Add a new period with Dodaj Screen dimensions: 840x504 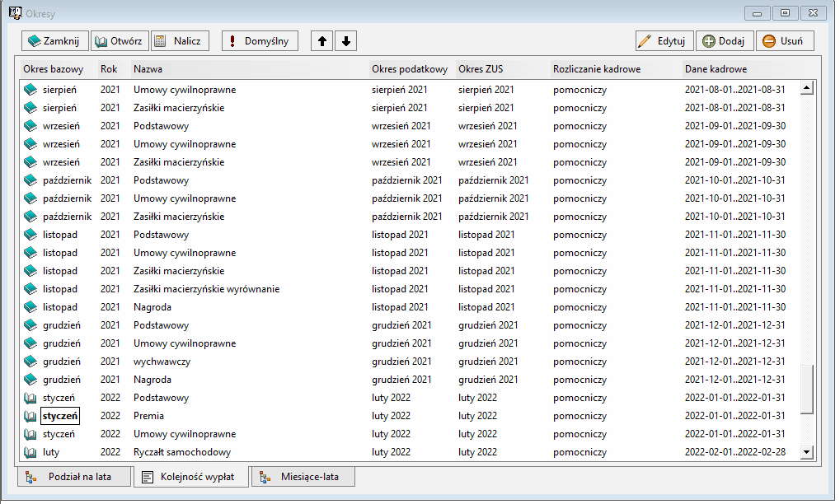tap(725, 40)
